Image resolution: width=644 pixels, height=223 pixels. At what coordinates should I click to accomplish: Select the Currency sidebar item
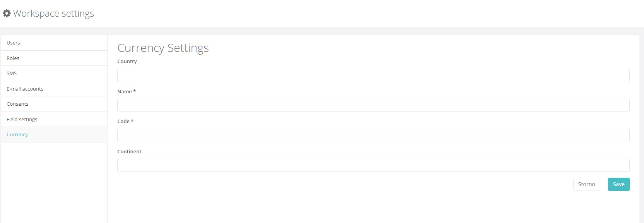click(x=54, y=135)
